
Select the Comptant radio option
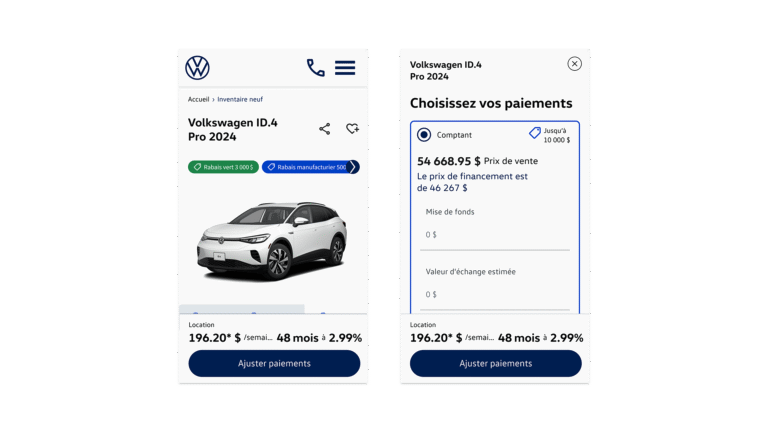click(x=424, y=135)
